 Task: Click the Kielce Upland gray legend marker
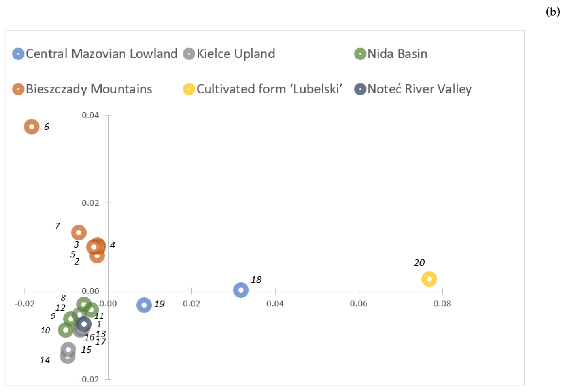click(189, 53)
